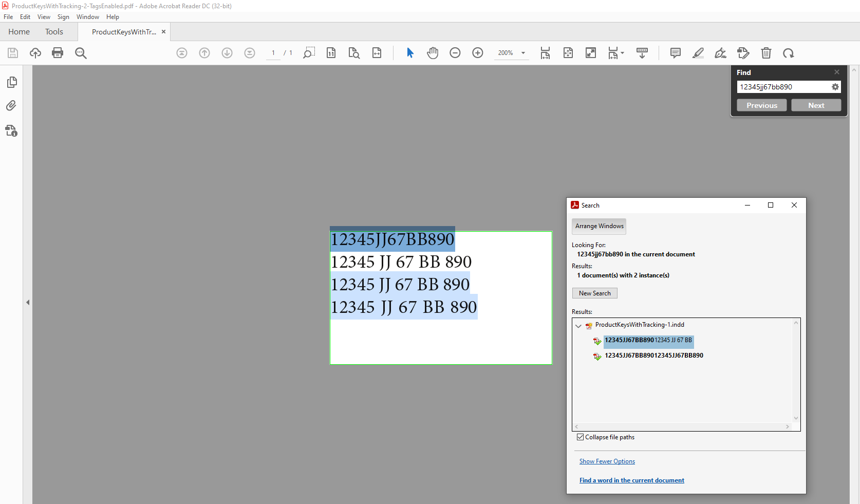The width and height of the screenshot is (860, 504).
Task: Click the Delete pages trash icon
Action: pos(766,53)
